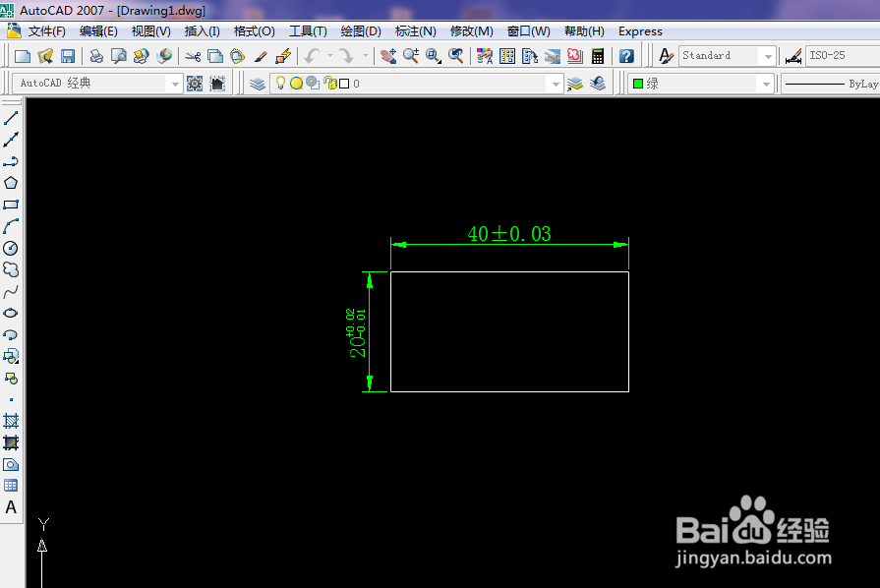Select the Arc tool

[11, 227]
